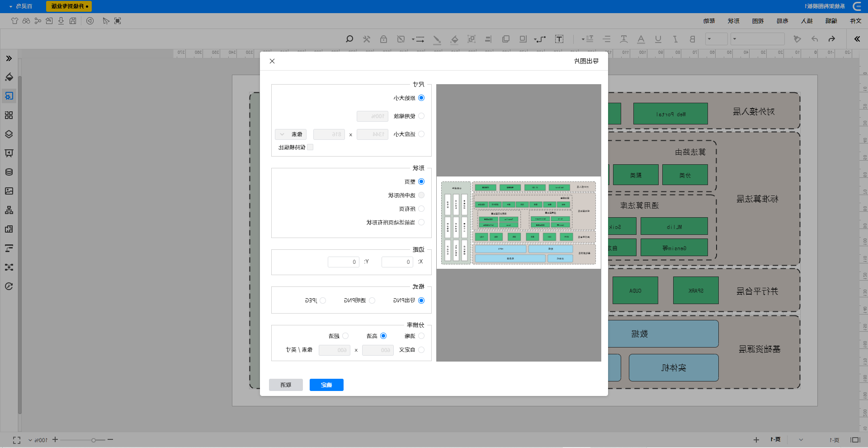Select the pointer arrow tool
This screenshot has height=448, width=868.
(106, 21)
